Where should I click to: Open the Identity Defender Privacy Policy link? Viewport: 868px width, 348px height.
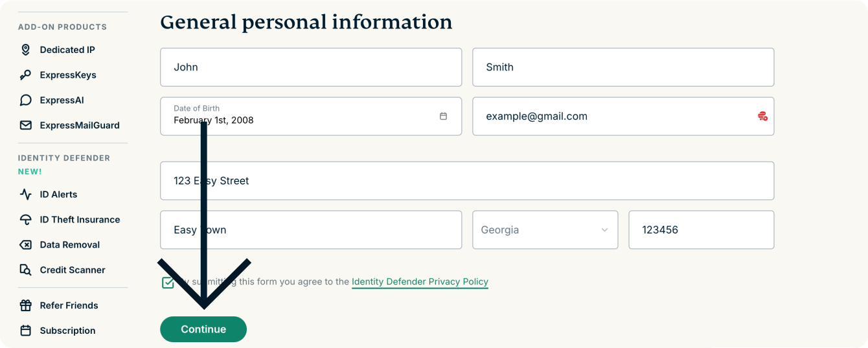(x=420, y=282)
